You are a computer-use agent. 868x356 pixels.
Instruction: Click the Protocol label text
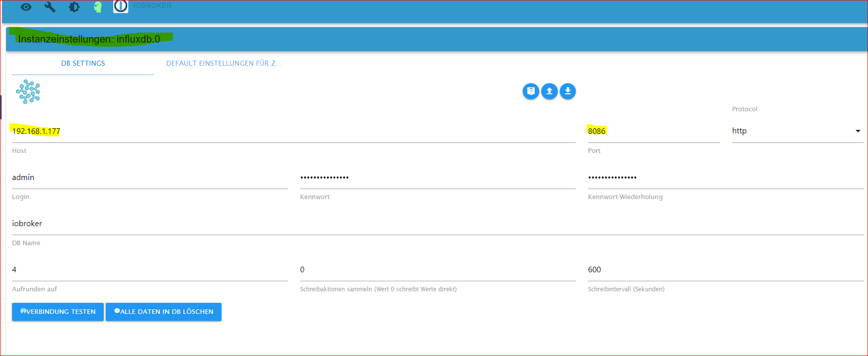coord(745,109)
